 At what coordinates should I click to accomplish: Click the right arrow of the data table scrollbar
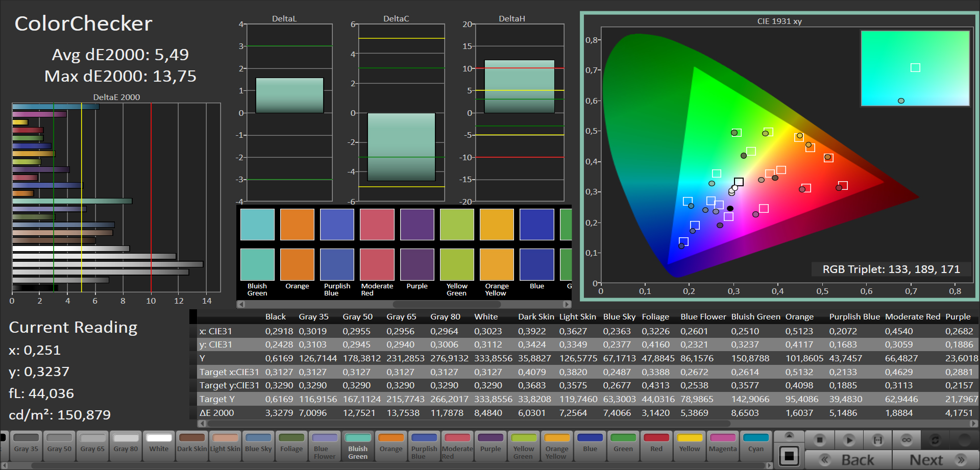coord(974,423)
